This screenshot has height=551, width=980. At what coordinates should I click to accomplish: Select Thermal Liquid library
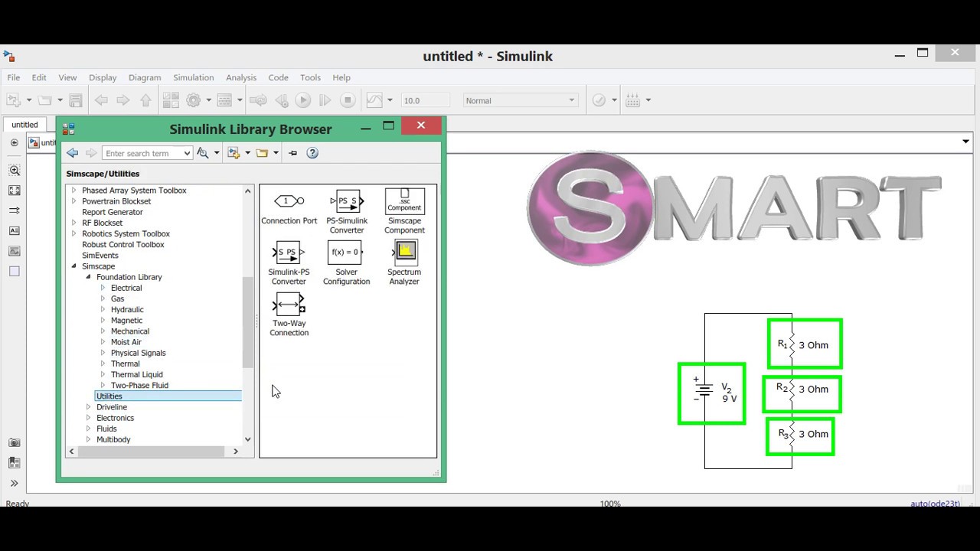[137, 375]
